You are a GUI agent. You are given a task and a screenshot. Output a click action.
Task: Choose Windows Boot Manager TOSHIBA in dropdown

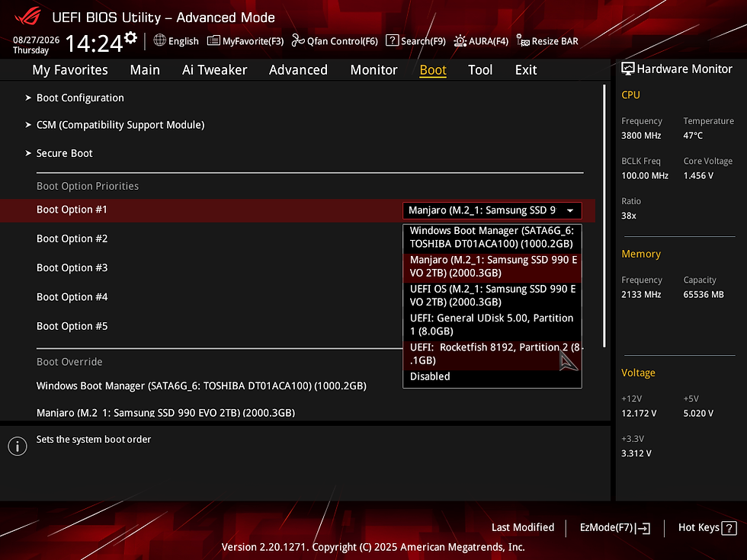click(x=492, y=237)
